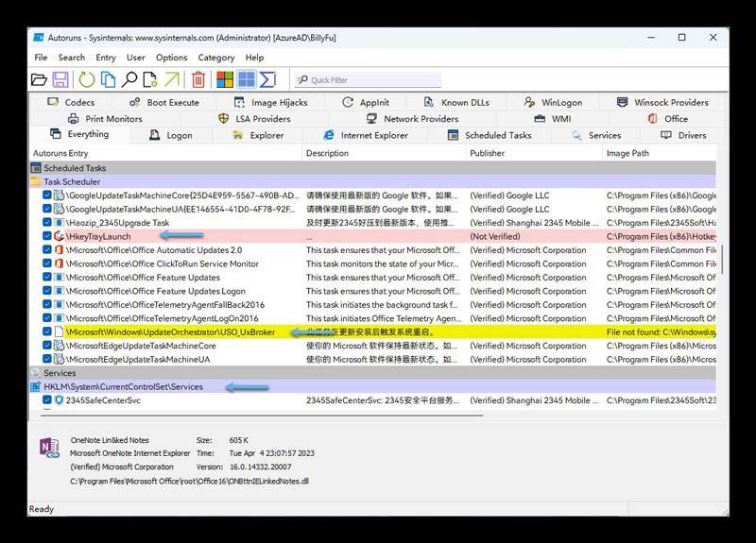Viewport: 756px width, 543px height.
Task: Click the vertical scrollbar of entry list
Action: coord(722,261)
